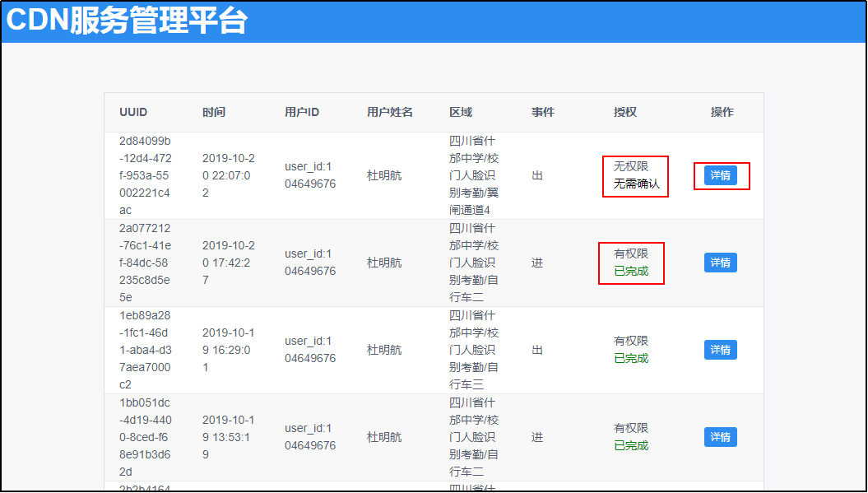Image resolution: width=868 pixels, height=493 pixels.
Task: Click the region cell ending in 翼闸通道4
Action: 474,175
